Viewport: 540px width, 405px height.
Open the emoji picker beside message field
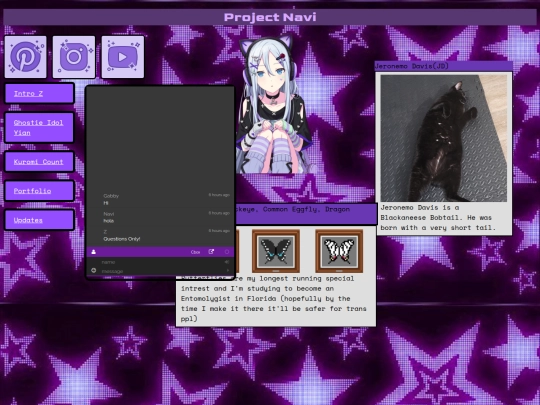[x=93, y=270]
